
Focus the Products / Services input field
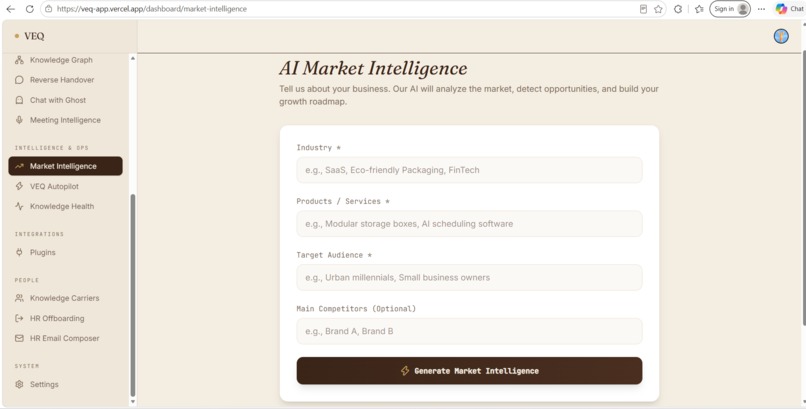point(469,224)
